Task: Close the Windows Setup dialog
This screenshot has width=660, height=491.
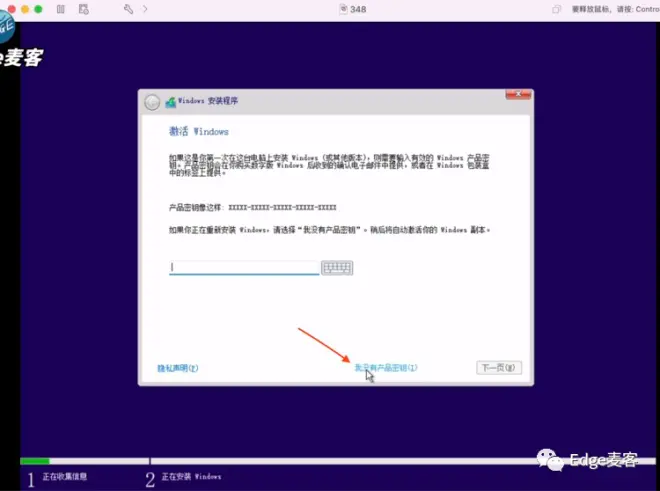Action: (x=518, y=94)
